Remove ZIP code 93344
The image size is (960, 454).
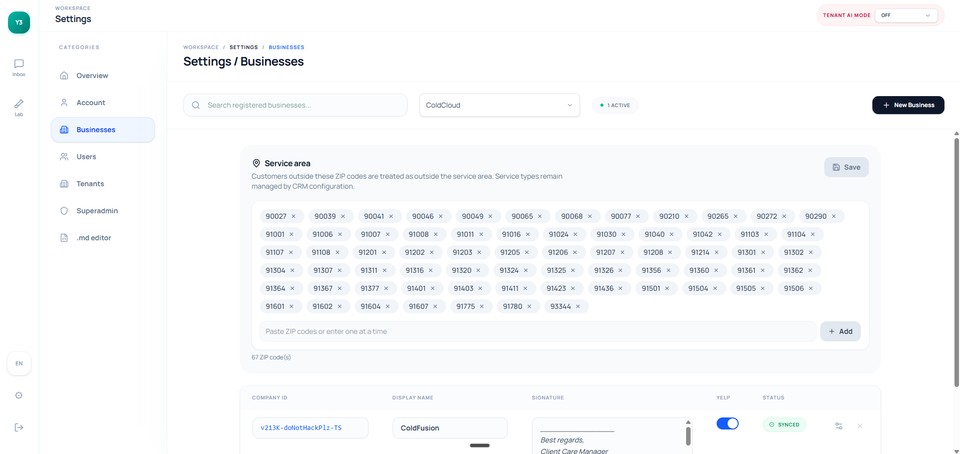pyautogui.click(x=577, y=307)
